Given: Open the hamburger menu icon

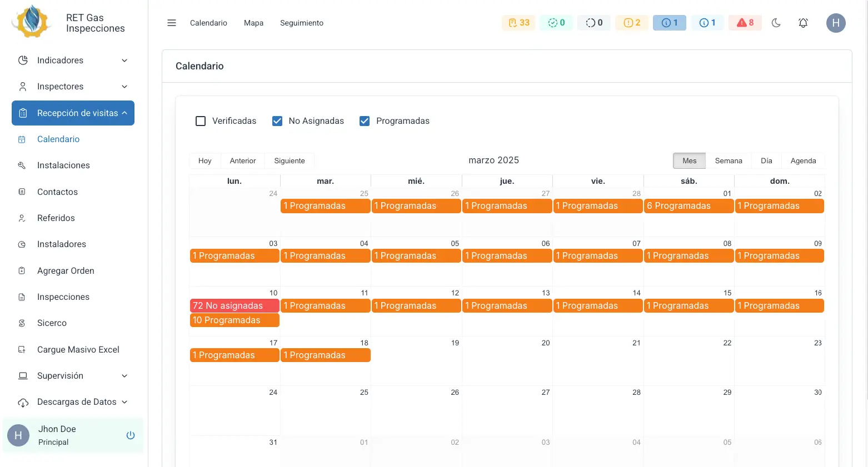Looking at the screenshot, I should pos(172,23).
